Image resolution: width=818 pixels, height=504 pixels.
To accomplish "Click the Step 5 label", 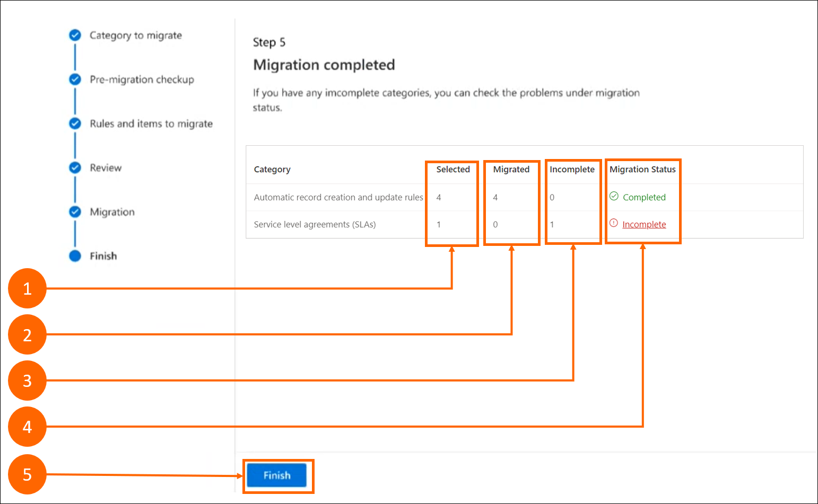I will click(269, 42).
